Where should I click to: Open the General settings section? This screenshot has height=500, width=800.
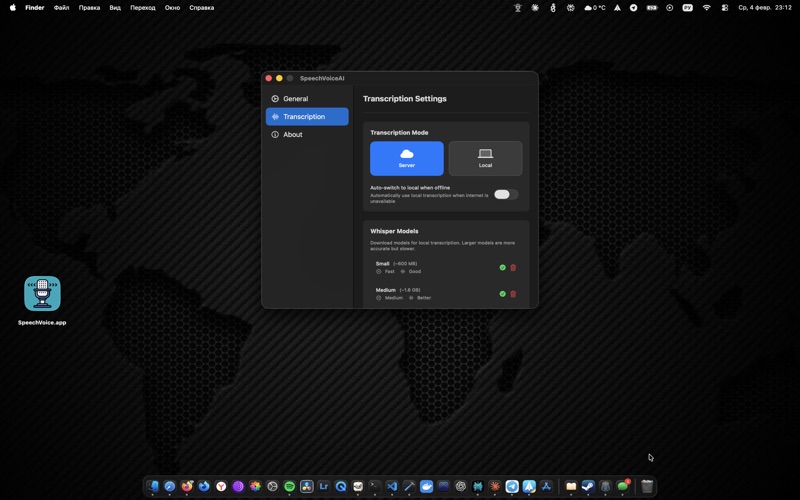tap(307, 98)
